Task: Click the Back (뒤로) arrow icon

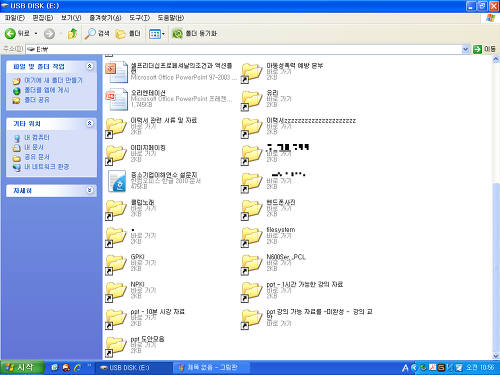Action: [x=10, y=33]
